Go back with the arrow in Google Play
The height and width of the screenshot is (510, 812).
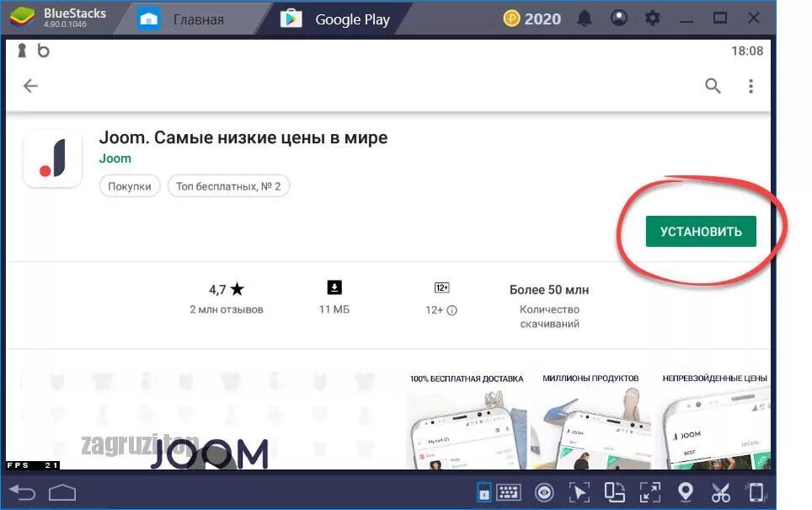pos(30,85)
